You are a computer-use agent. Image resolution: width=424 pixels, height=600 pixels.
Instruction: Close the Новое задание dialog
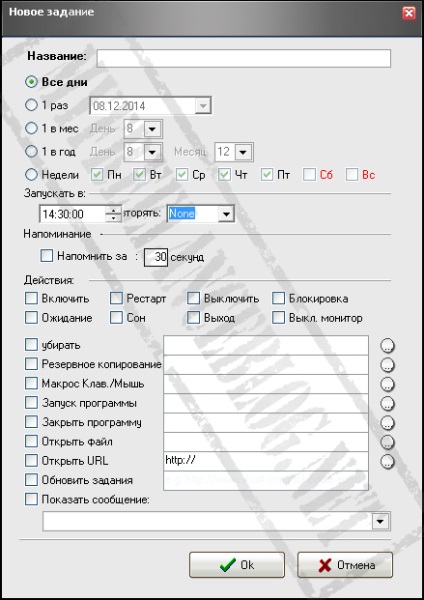point(409,13)
